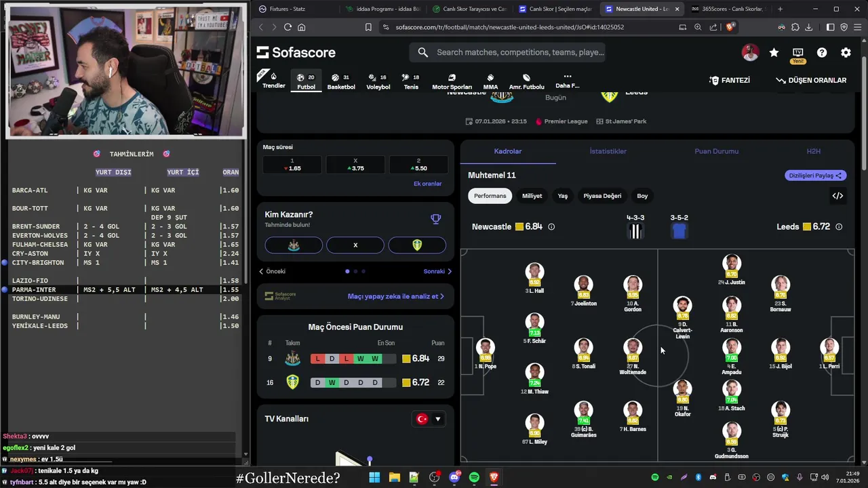The height and width of the screenshot is (488, 868).
Task: Open the MMA sport category
Action: (x=490, y=81)
